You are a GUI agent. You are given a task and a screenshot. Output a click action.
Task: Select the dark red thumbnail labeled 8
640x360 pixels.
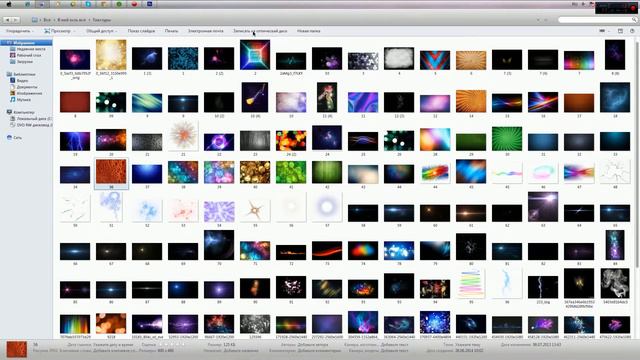pos(75,102)
